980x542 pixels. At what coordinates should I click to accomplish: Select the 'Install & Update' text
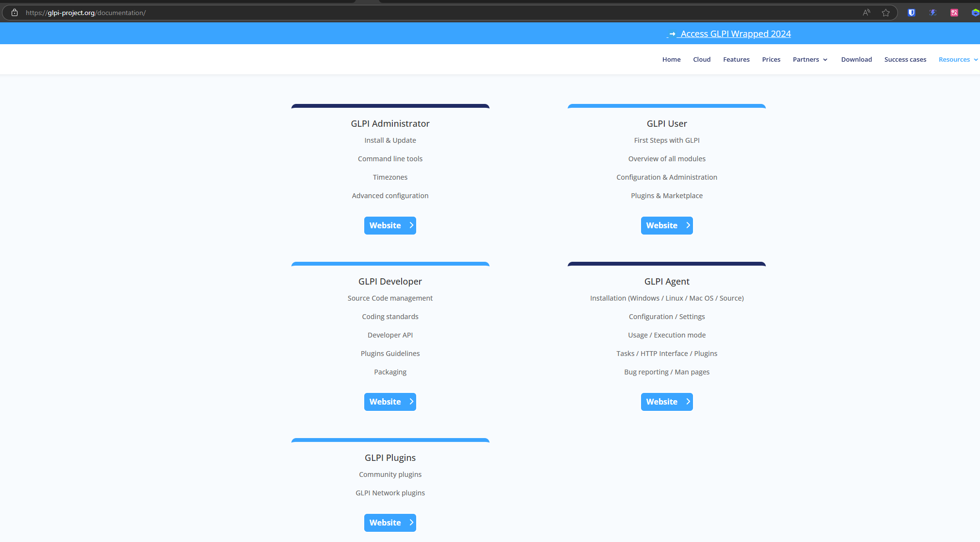click(x=390, y=140)
